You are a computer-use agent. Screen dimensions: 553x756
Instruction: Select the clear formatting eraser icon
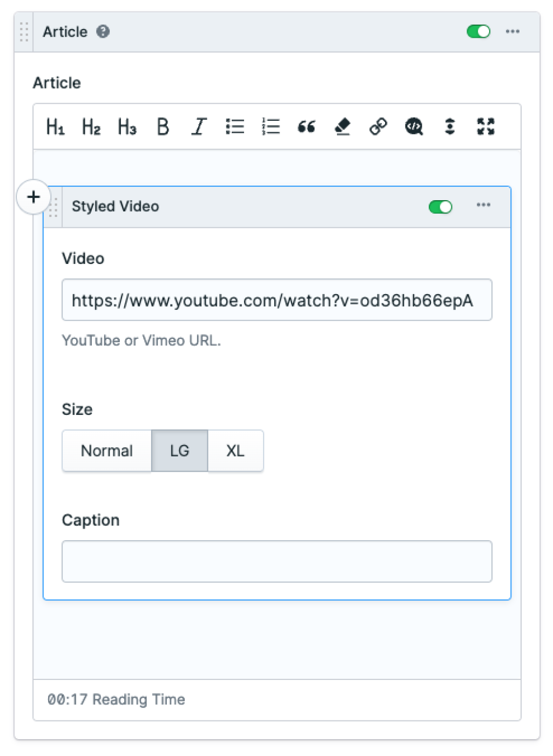pyautogui.click(x=342, y=126)
